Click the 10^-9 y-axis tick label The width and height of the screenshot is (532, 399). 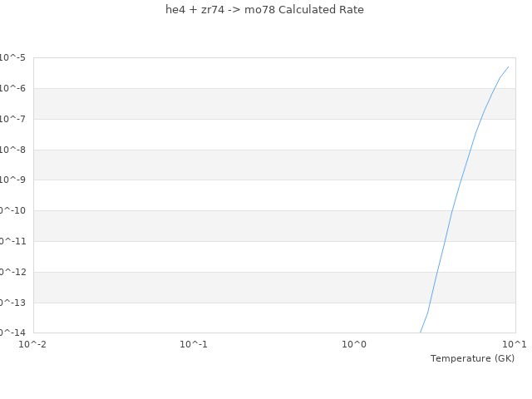12,180
